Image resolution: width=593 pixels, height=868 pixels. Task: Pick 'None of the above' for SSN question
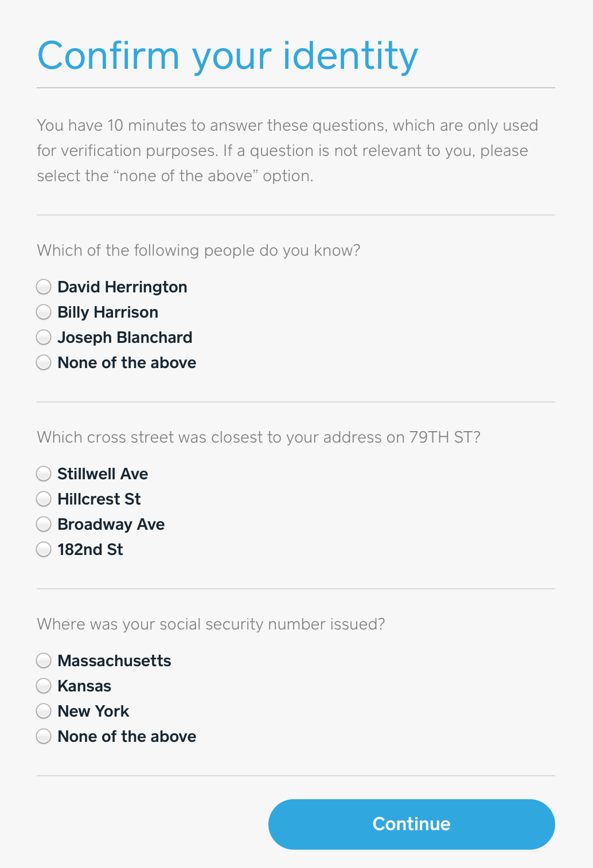click(x=44, y=736)
